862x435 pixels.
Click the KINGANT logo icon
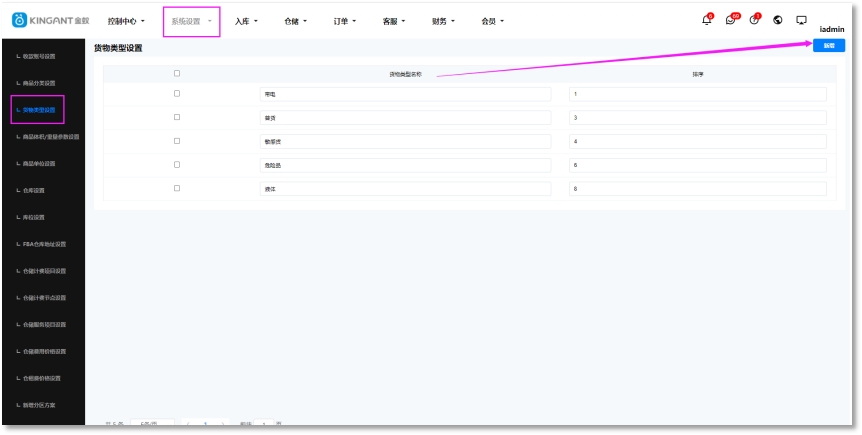[19, 21]
